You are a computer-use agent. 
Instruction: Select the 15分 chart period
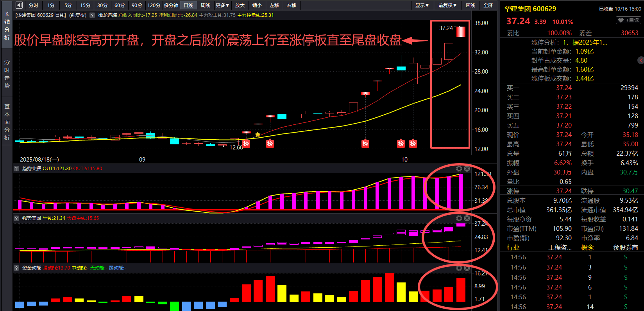[x=85, y=5]
